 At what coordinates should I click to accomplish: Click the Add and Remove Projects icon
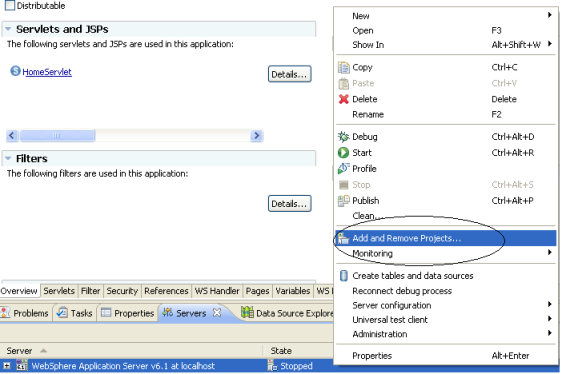pos(343,238)
